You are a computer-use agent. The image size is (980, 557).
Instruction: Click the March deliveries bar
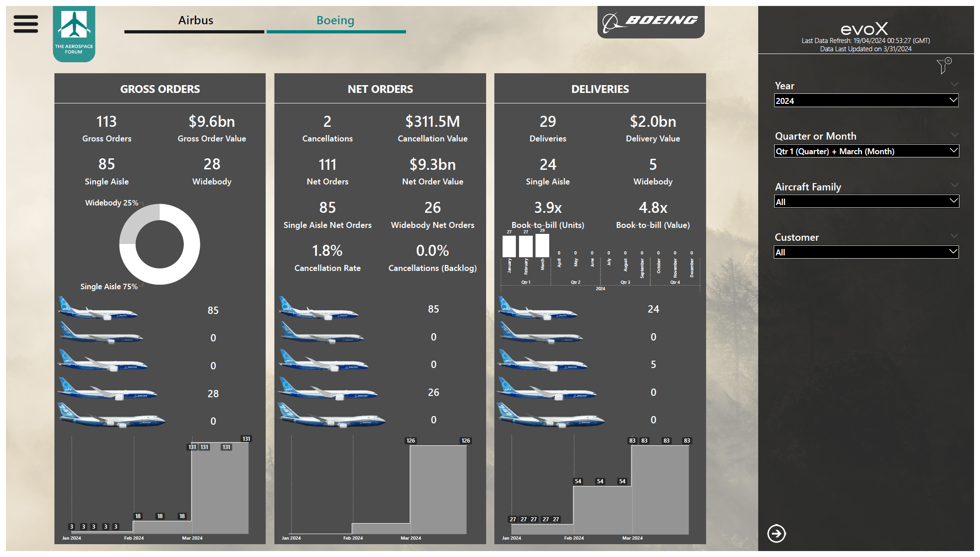[x=542, y=245]
